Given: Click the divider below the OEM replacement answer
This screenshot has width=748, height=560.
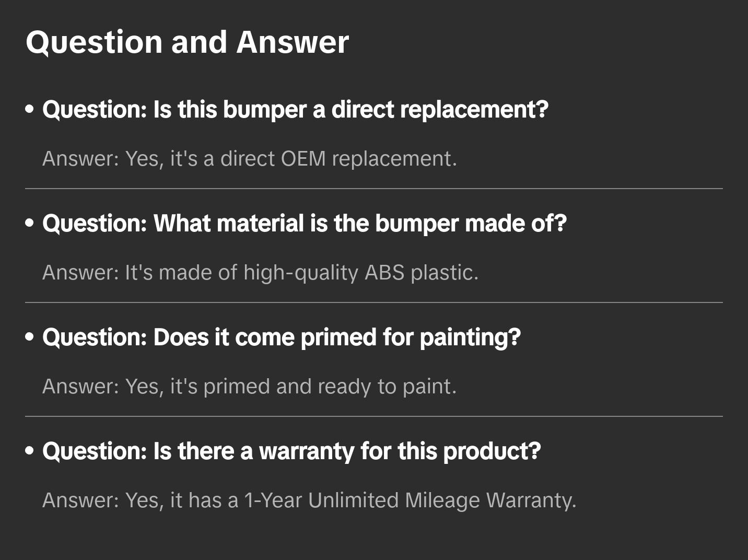Looking at the screenshot, I should (373, 189).
